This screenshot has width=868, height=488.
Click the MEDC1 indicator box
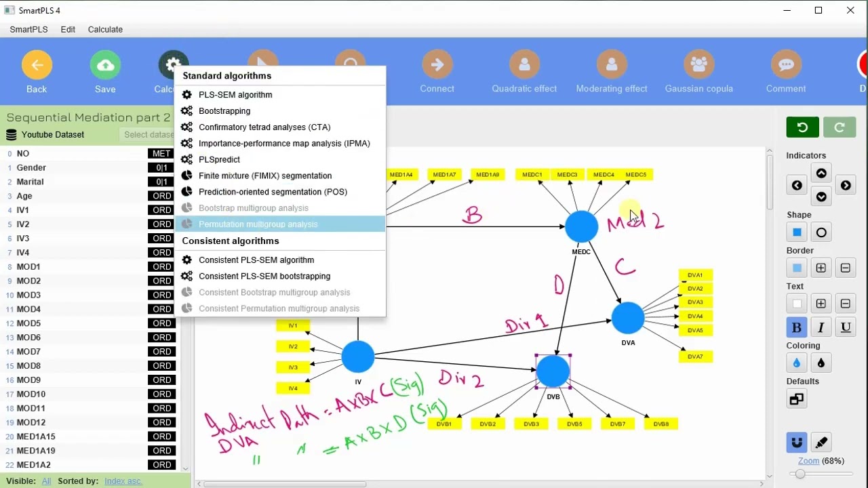tap(532, 175)
